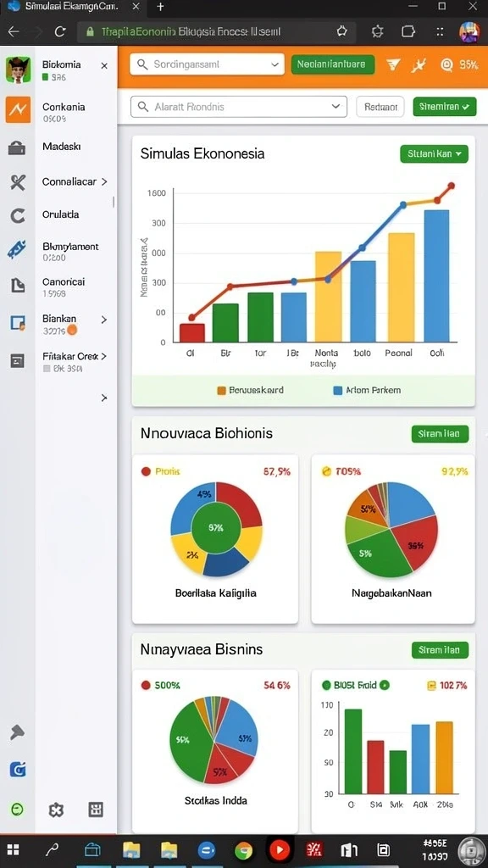Open the Windows Start menu
Image resolution: width=488 pixels, height=868 pixels.
click(14, 850)
